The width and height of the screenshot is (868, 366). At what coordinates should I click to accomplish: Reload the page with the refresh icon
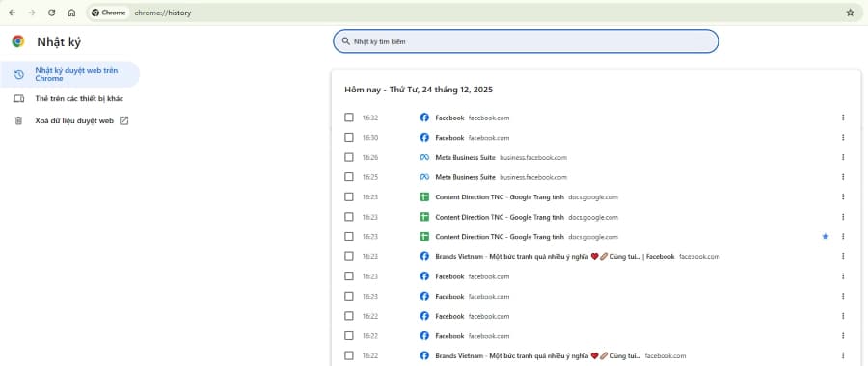coord(51,13)
